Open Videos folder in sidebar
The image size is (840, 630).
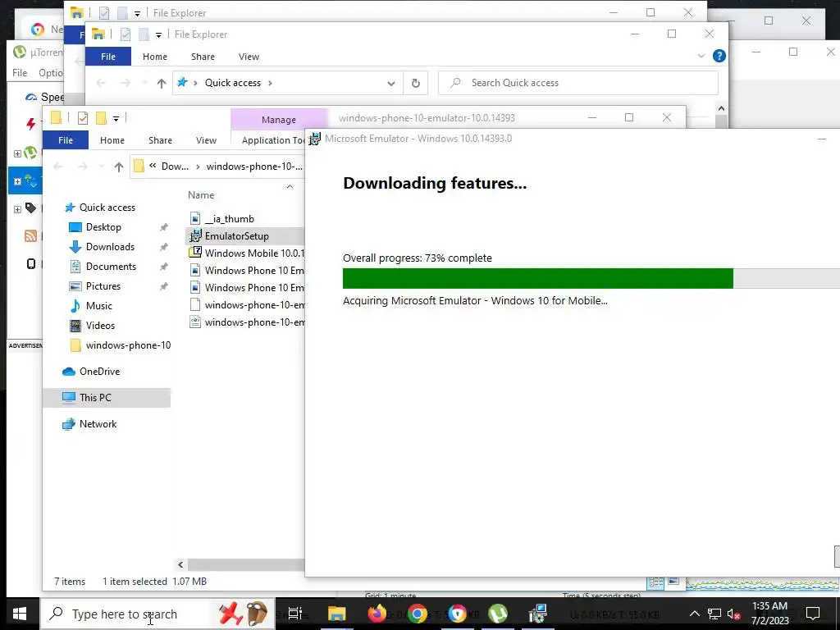(x=100, y=326)
